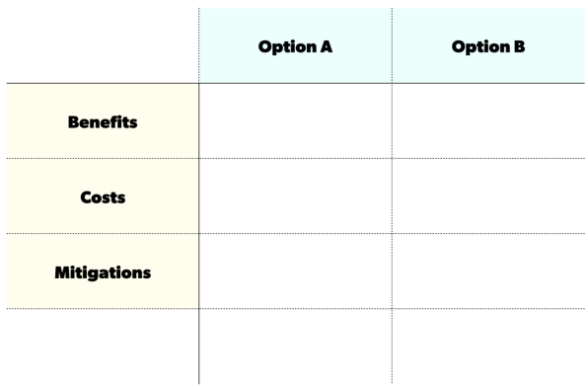This screenshot has width=588, height=387.
Task: Click the blank row-label cell below Mitigations
Action: [103, 347]
